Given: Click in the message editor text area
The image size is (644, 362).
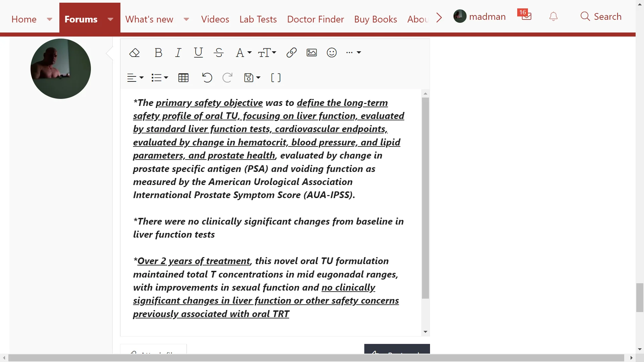Looking at the screenshot, I should coord(271,213).
